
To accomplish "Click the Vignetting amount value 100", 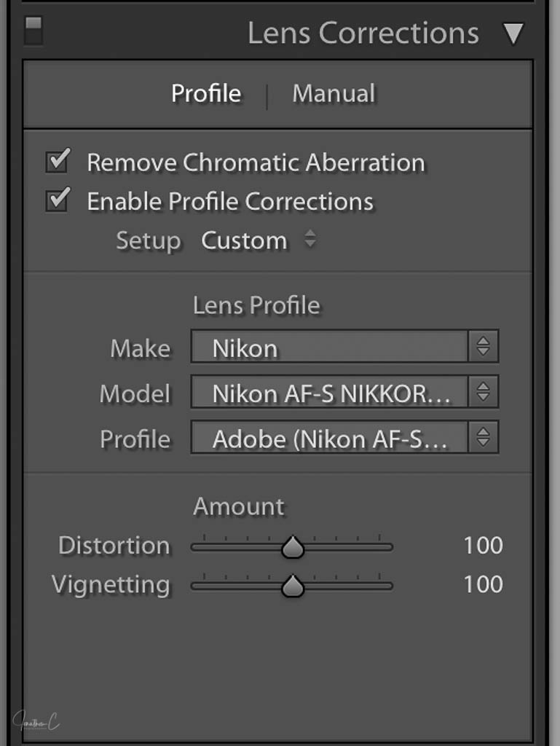I will pos(483,584).
